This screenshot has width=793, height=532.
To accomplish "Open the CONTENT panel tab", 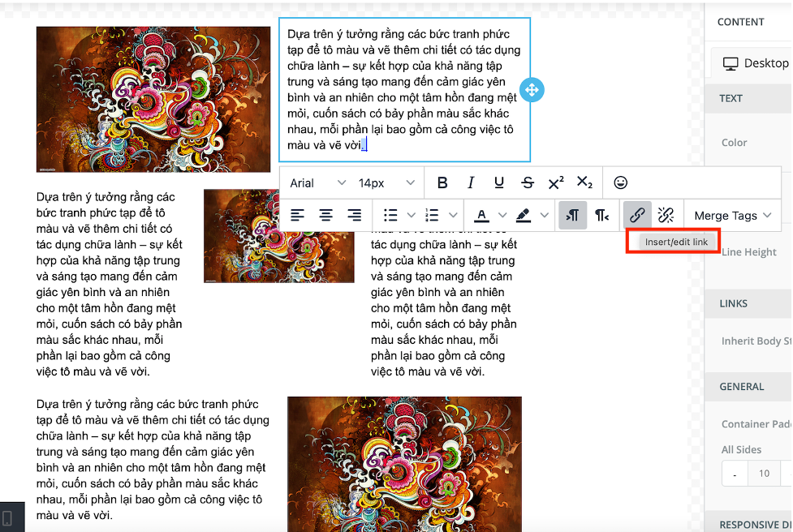I will pos(740,22).
